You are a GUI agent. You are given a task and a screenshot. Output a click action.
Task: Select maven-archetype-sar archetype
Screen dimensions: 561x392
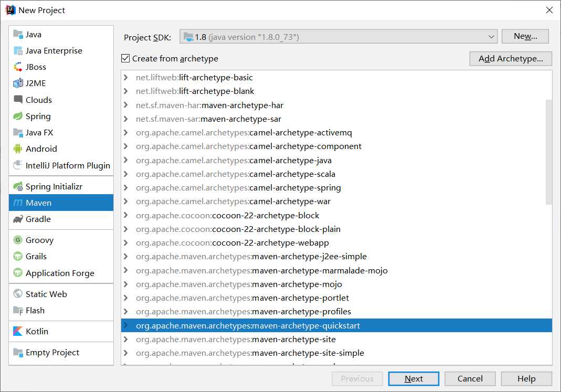336,119
